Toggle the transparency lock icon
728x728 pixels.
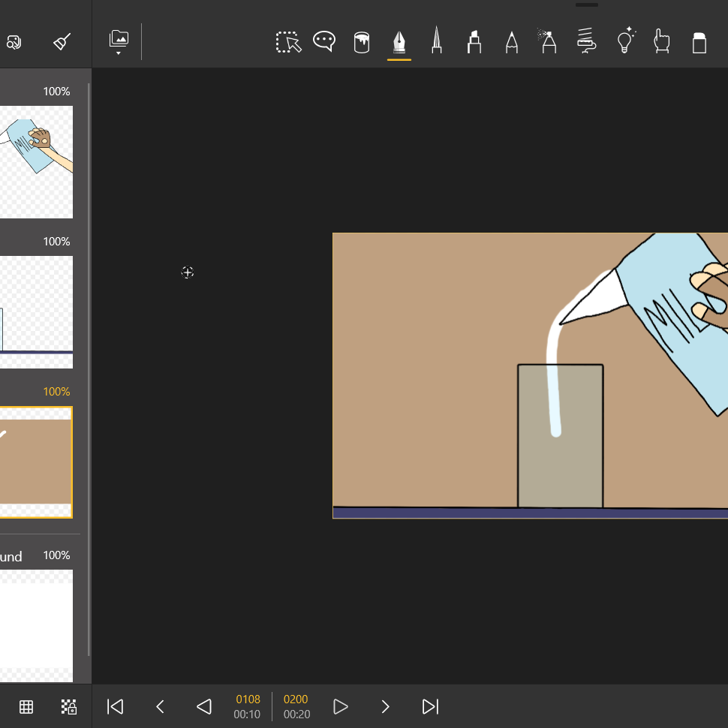tap(68, 706)
